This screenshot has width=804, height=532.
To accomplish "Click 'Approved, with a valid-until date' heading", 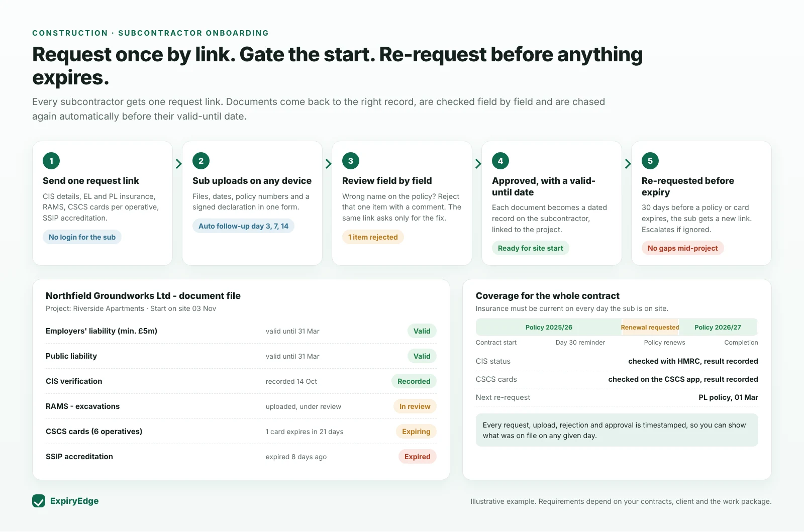I will pyautogui.click(x=543, y=186).
